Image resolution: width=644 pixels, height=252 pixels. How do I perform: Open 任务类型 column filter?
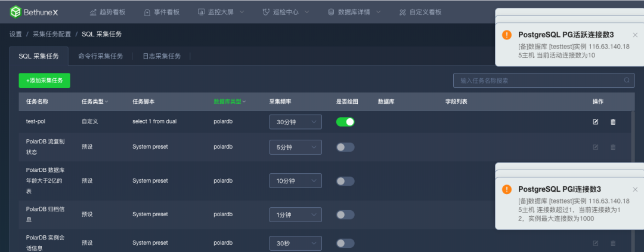click(107, 102)
